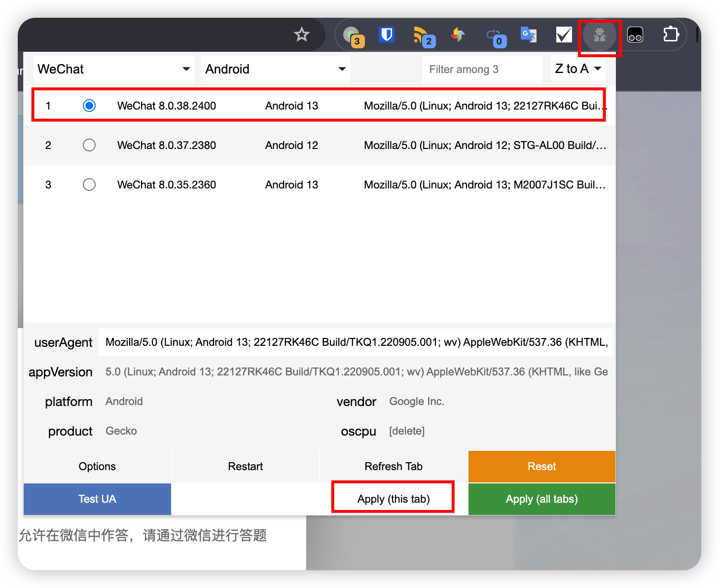Click the Restart button

(x=246, y=467)
